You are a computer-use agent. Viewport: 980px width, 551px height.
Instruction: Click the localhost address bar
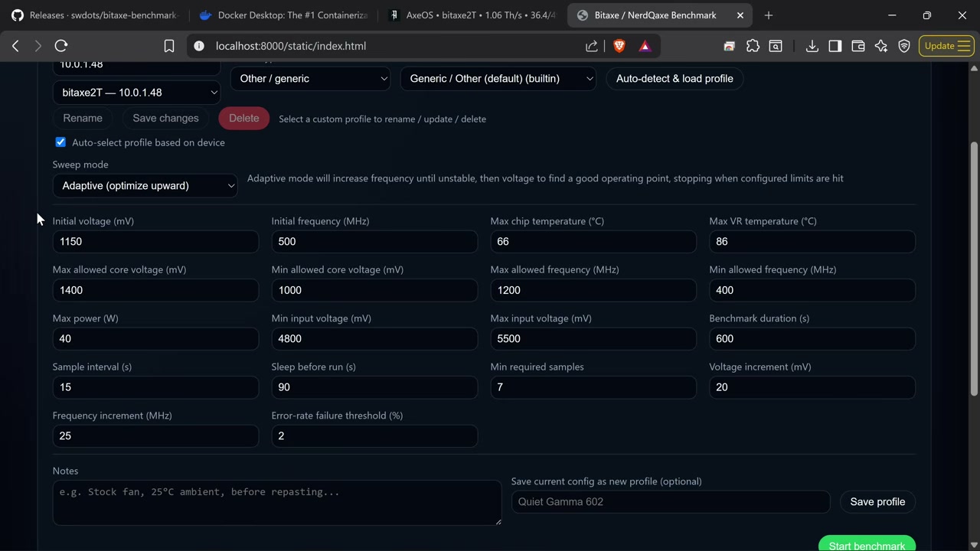click(x=390, y=46)
